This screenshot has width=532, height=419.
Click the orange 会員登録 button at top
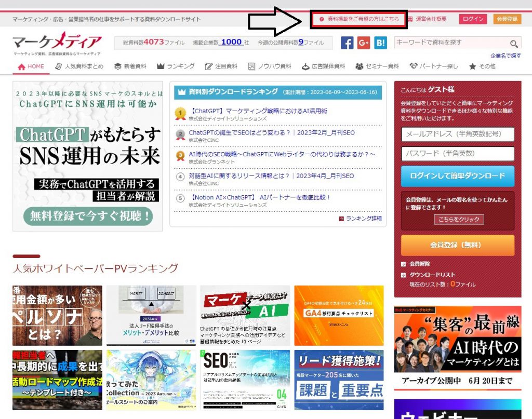pos(507,19)
